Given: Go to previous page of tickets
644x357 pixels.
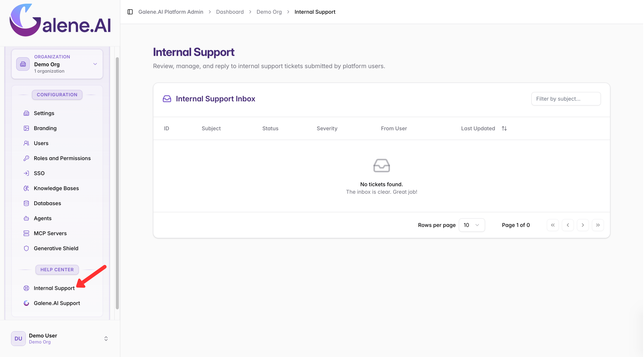Looking at the screenshot, I should pyautogui.click(x=568, y=225).
